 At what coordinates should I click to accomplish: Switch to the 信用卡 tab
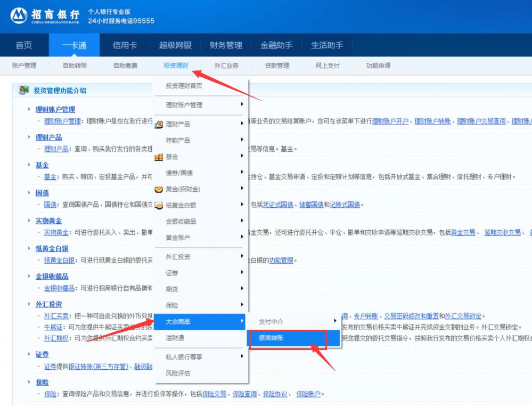[x=125, y=45]
